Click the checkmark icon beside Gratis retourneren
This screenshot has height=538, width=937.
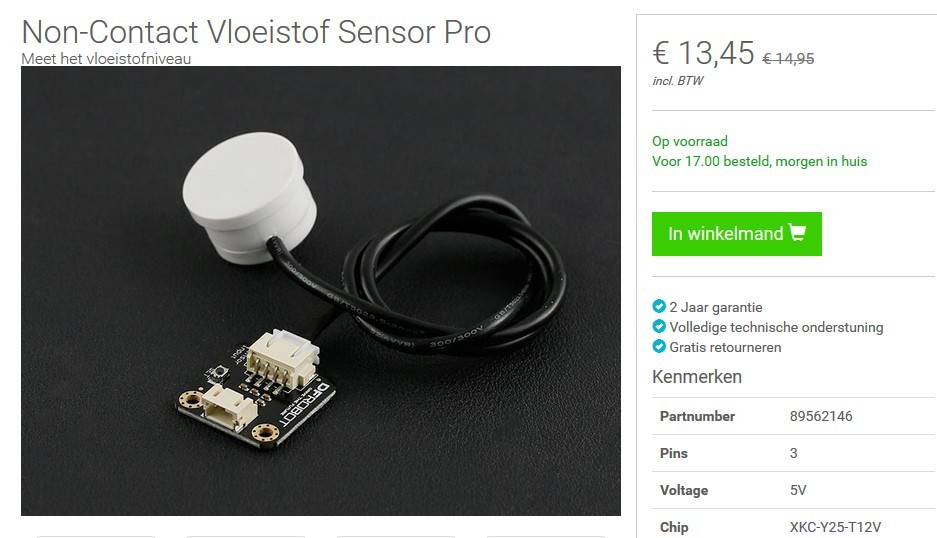coord(659,346)
